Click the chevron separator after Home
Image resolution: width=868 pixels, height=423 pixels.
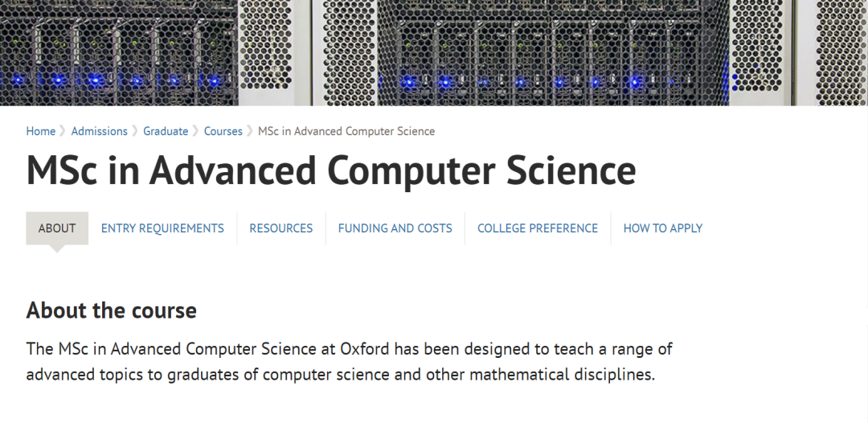(x=63, y=131)
